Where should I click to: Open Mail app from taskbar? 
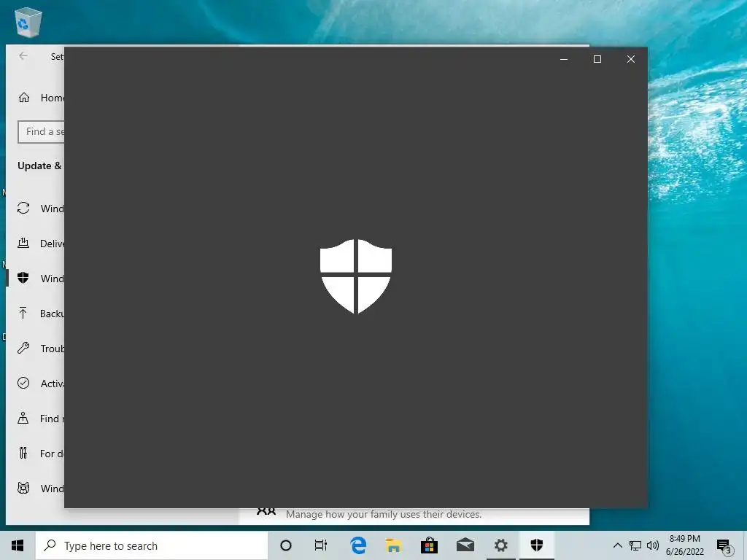click(465, 545)
